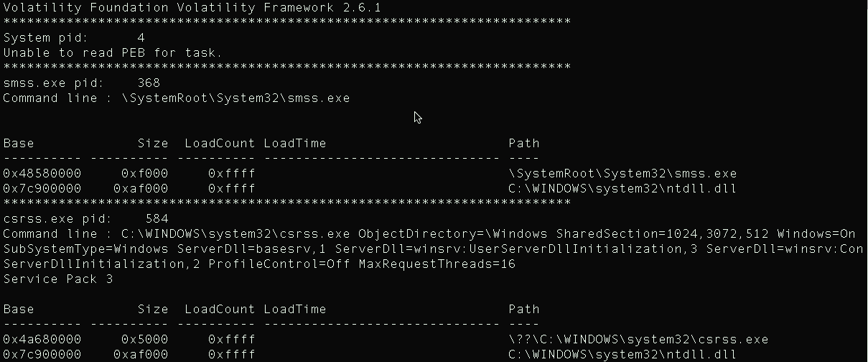Viewport: 868px width, 362px height.
Task: Click the first Path column header
Action: point(524,143)
